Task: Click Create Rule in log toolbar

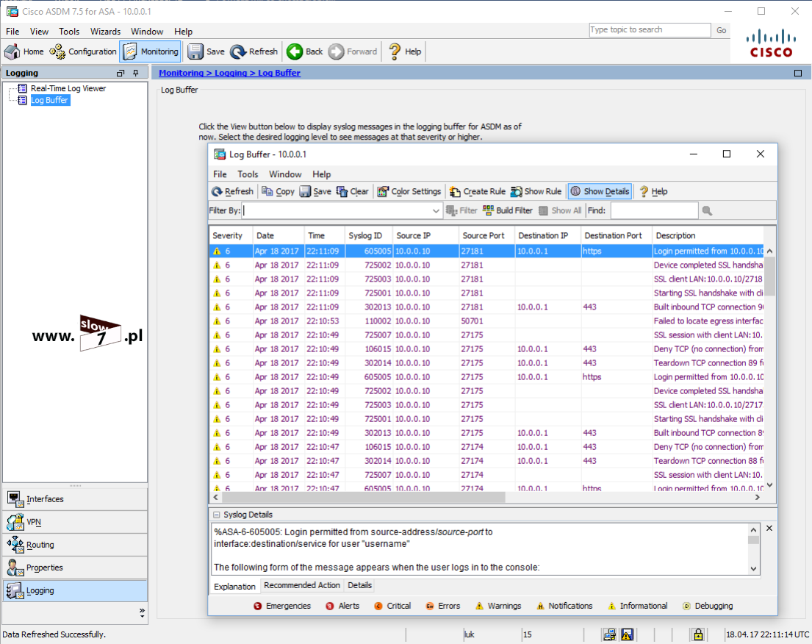Action: click(x=478, y=191)
